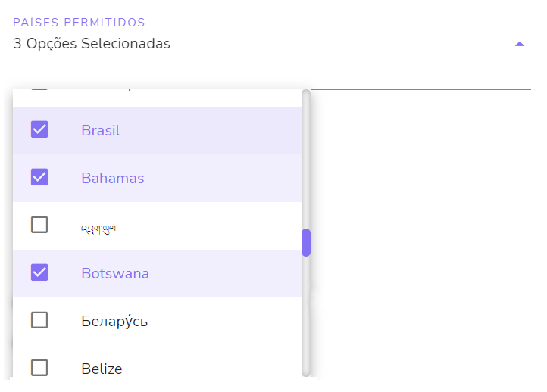This screenshot has width=547, height=392.
Task: Click the Brasil option label
Action: pos(101,130)
